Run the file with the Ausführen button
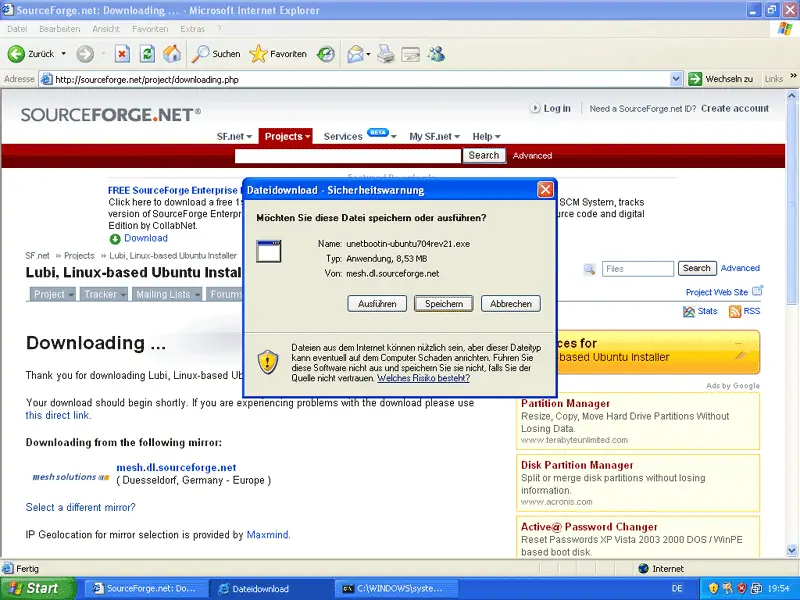The width and height of the screenshot is (800, 600). [x=377, y=303]
